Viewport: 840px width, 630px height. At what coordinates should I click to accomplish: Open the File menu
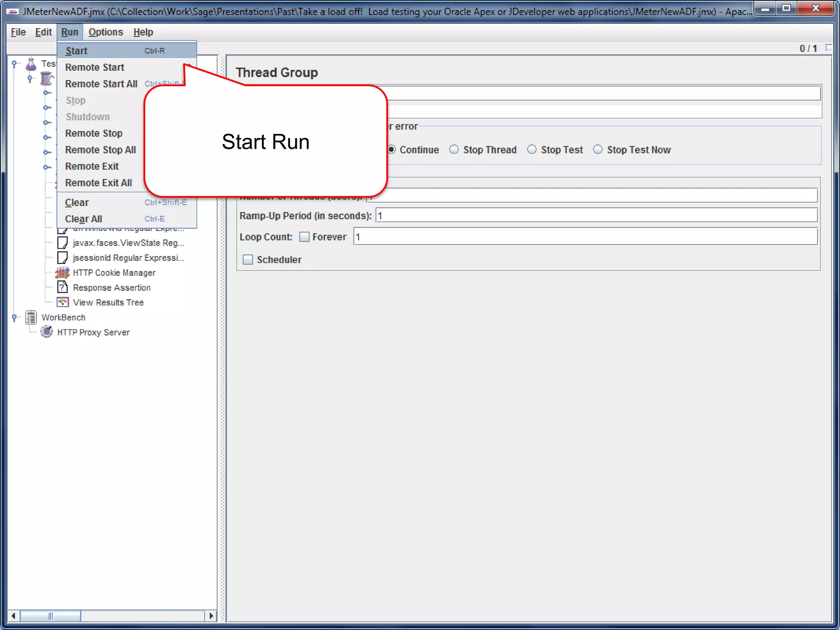tap(18, 32)
